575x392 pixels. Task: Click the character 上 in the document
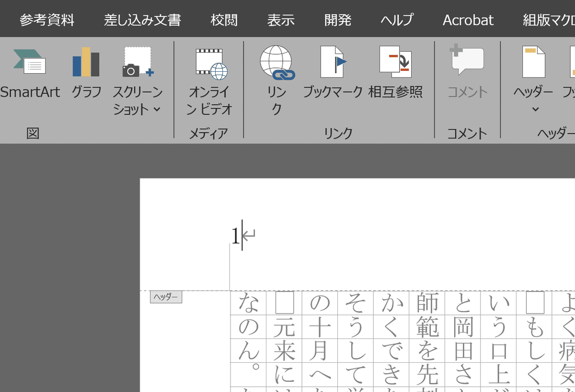[499, 375]
